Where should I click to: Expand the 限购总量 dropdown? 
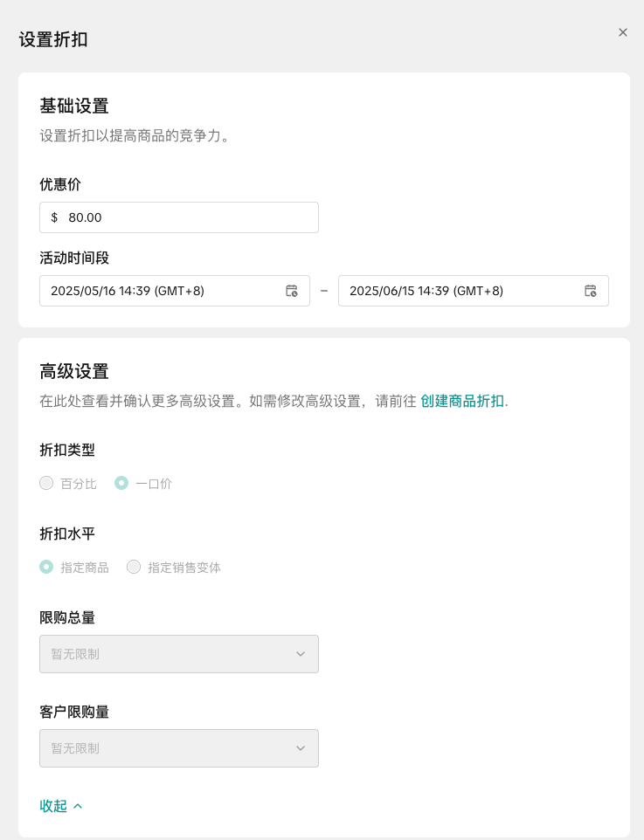[178, 654]
